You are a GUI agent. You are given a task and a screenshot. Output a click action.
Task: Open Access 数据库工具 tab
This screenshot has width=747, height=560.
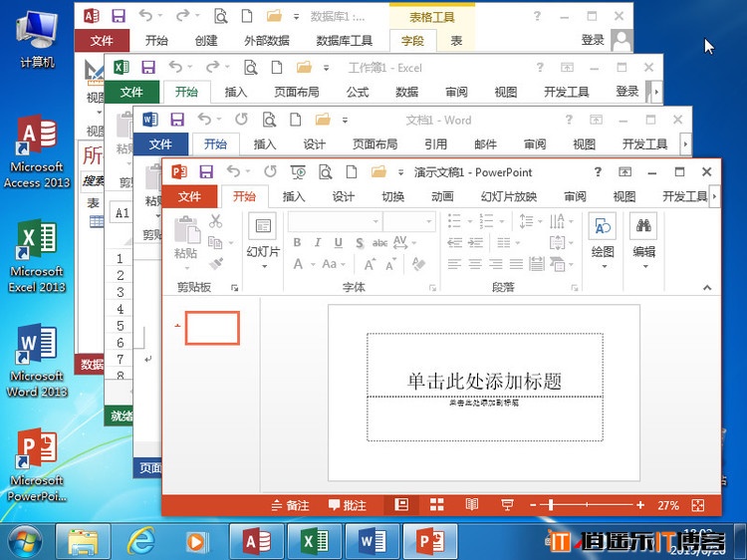[344, 41]
